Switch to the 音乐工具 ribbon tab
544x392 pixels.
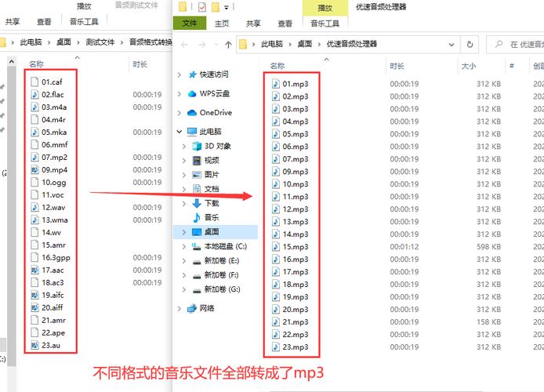click(x=325, y=24)
